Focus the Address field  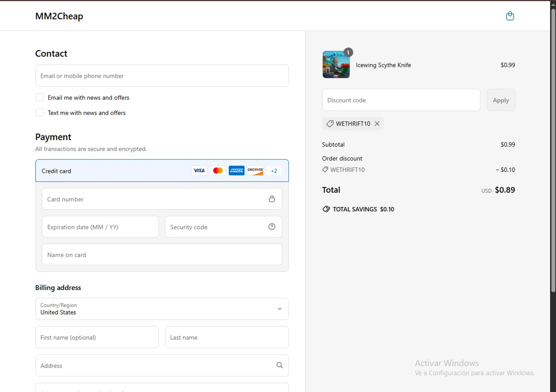pyautogui.click(x=162, y=365)
